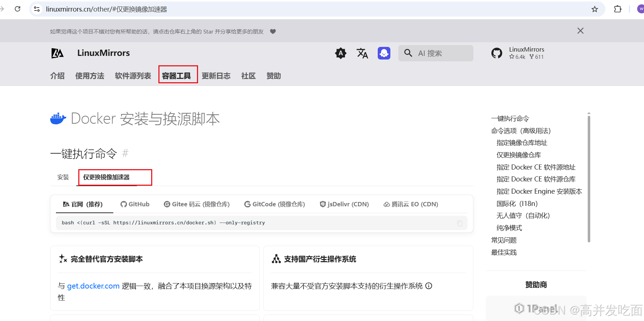Click the table of contents scrollbar
The height and width of the screenshot is (321, 644).
point(589,179)
